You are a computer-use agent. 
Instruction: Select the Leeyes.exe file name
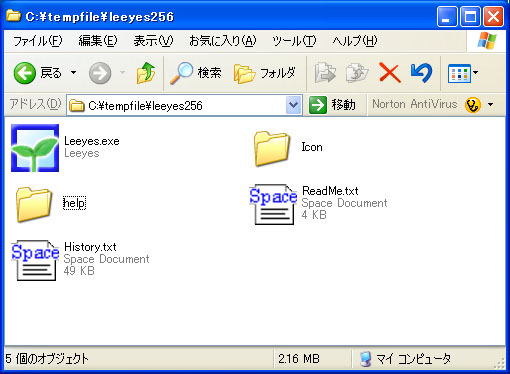92,141
